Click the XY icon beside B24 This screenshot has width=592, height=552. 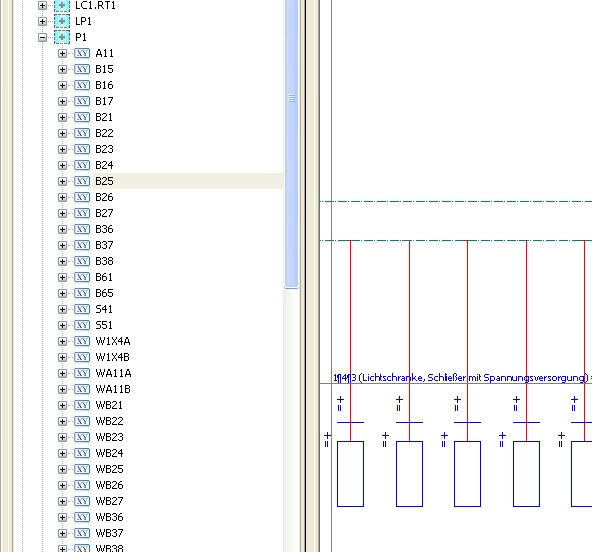pyautogui.click(x=82, y=165)
